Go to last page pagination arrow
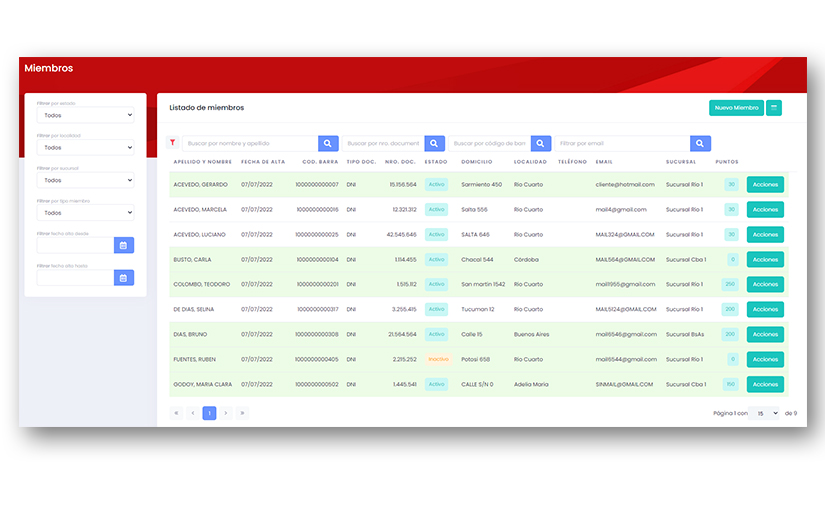The width and height of the screenshot is (825, 525). coord(242,413)
